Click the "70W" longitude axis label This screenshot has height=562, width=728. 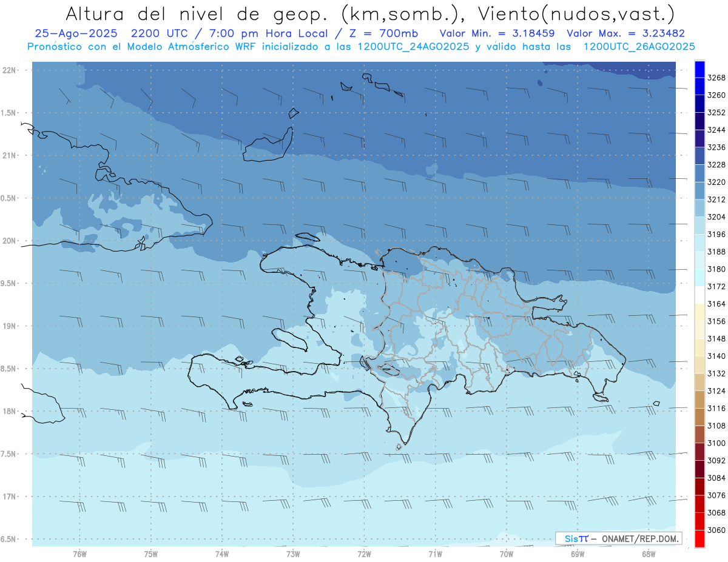click(x=507, y=554)
